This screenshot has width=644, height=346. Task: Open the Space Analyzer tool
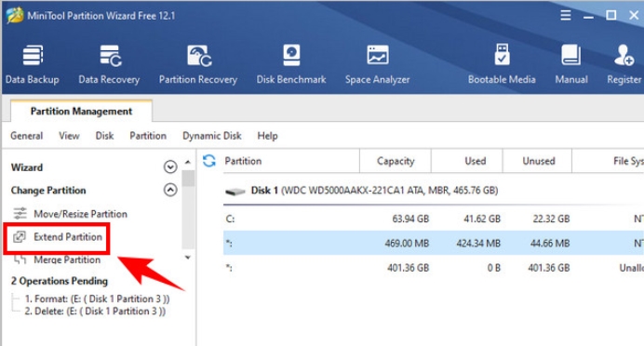pyautogui.click(x=377, y=64)
